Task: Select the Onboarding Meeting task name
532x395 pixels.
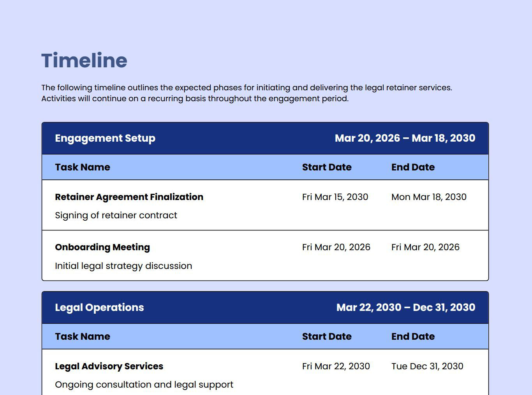Action: point(102,247)
